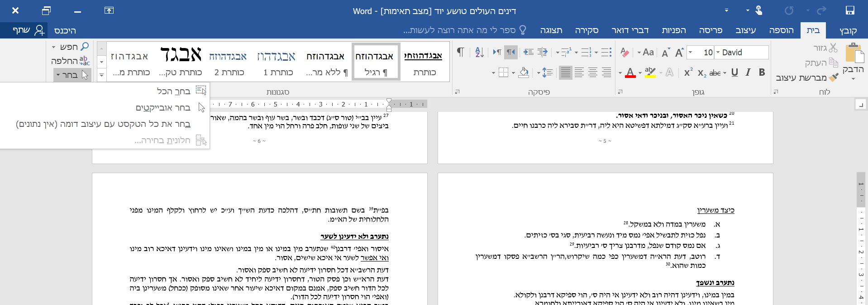This screenshot has width=868, height=305.
Task: Toggle Show/Hide paragraph marks (¶)
Action: point(460,52)
